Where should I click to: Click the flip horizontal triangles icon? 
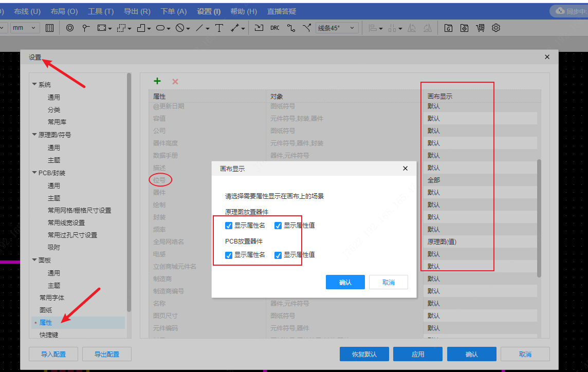click(412, 28)
